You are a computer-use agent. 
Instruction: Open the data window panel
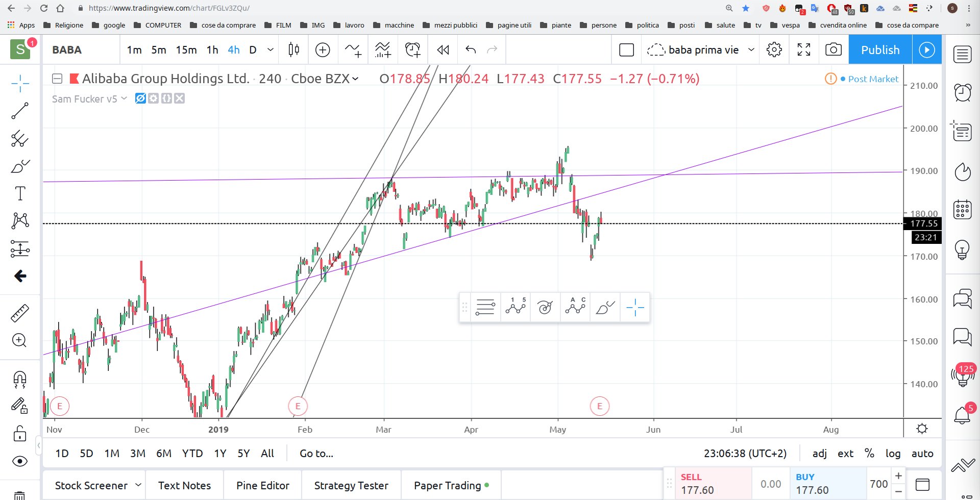click(x=963, y=132)
